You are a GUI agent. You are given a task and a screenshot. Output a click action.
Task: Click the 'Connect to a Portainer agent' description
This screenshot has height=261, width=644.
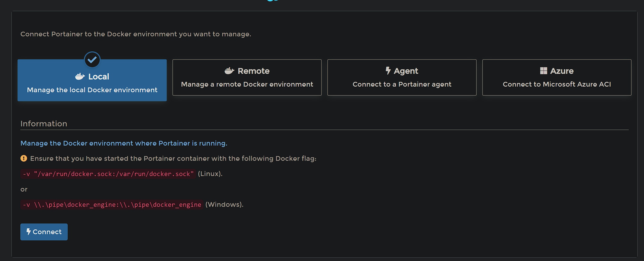coord(402,84)
